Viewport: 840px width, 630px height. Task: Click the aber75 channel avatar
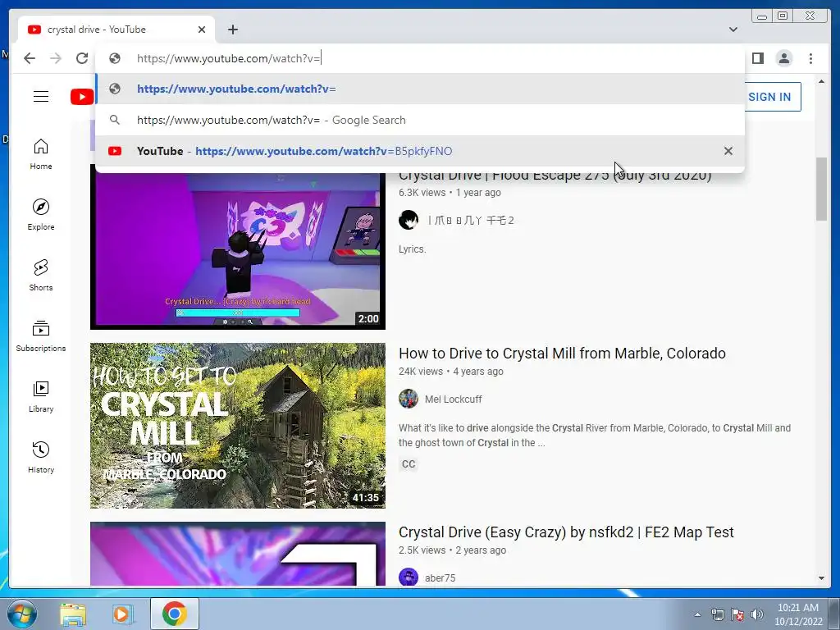409,577
